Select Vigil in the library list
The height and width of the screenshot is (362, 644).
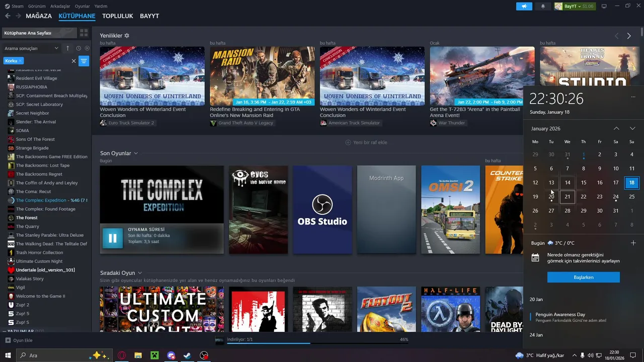(x=20, y=287)
